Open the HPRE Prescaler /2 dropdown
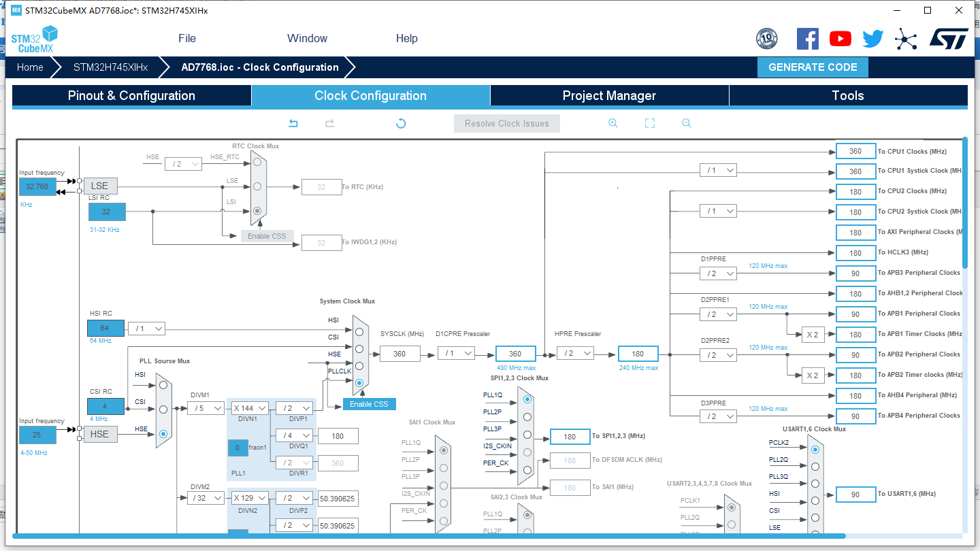This screenshot has height=551, width=980. 575,354
